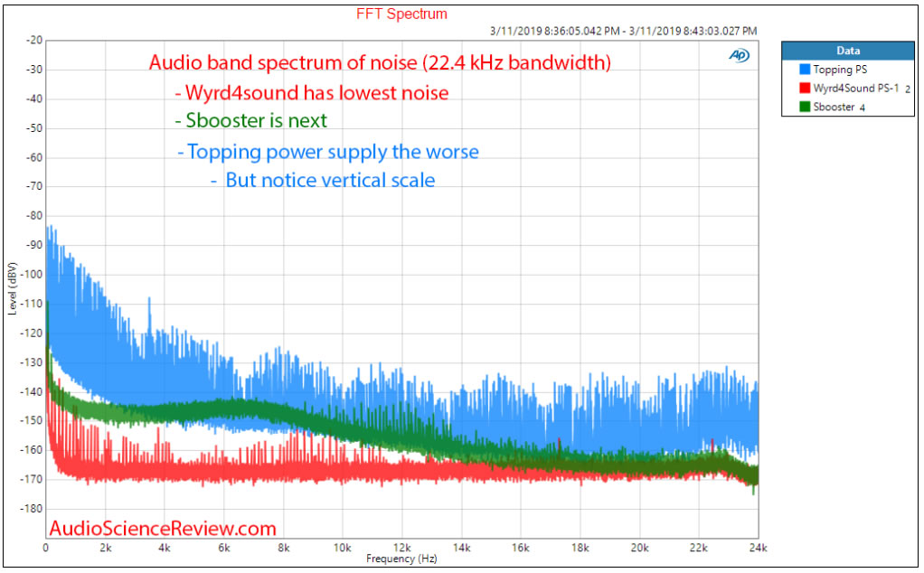Click the Data legend header

pyautogui.click(x=848, y=51)
